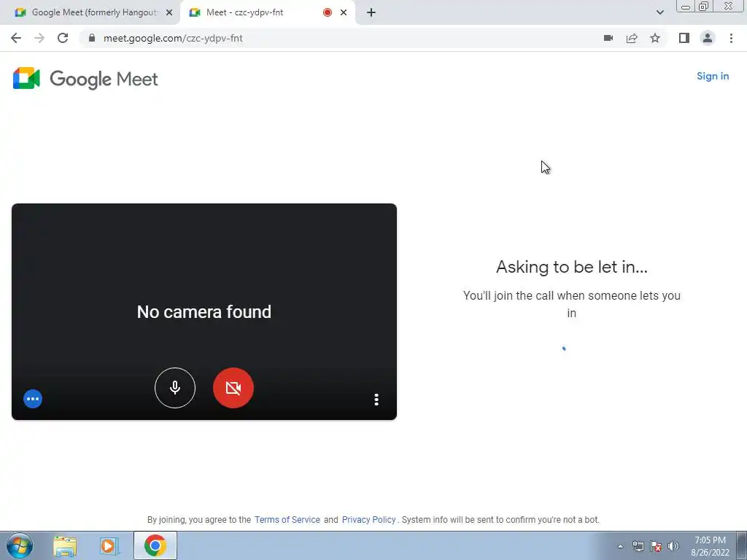Screen dimensions: 747x560
Task: Turn on the camera with the red button
Action: pos(233,388)
